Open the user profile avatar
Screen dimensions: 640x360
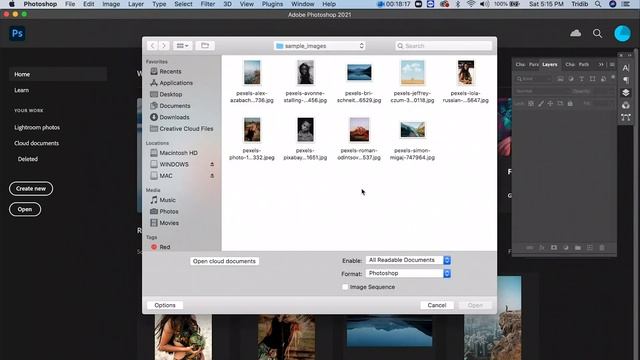622,33
